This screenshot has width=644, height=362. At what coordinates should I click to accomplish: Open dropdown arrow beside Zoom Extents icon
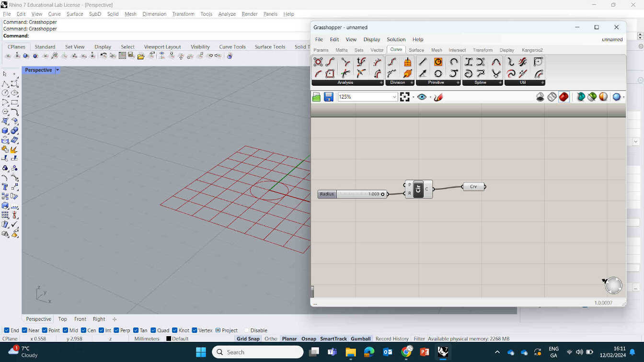click(413, 97)
